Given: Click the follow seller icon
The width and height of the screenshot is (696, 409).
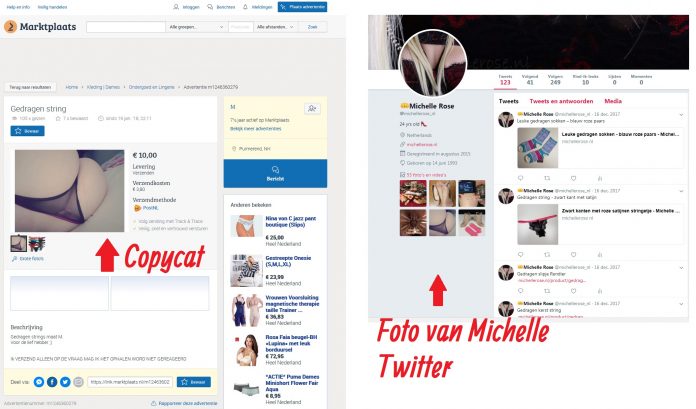Looking at the screenshot, I should coord(312,108).
